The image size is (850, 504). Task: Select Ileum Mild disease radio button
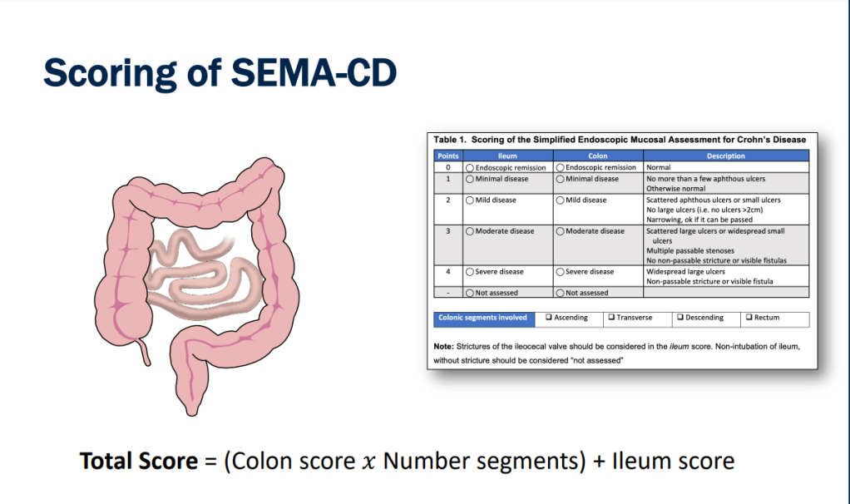pyautogui.click(x=470, y=200)
